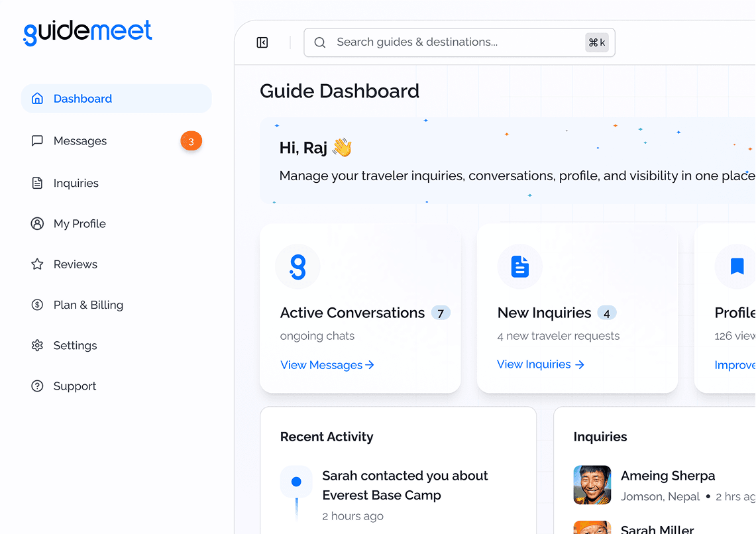
Task: Click the 'ongoing chats' subtitle
Action: pos(317,336)
